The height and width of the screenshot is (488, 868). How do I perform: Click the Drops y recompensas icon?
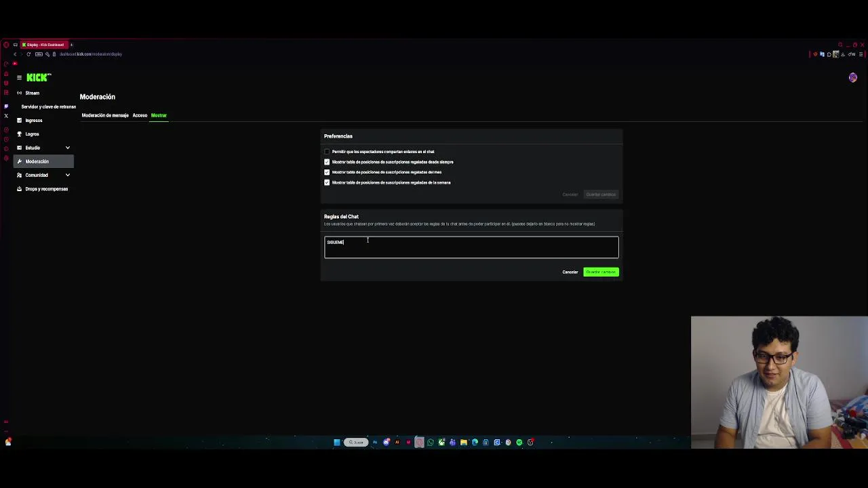point(19,189)
